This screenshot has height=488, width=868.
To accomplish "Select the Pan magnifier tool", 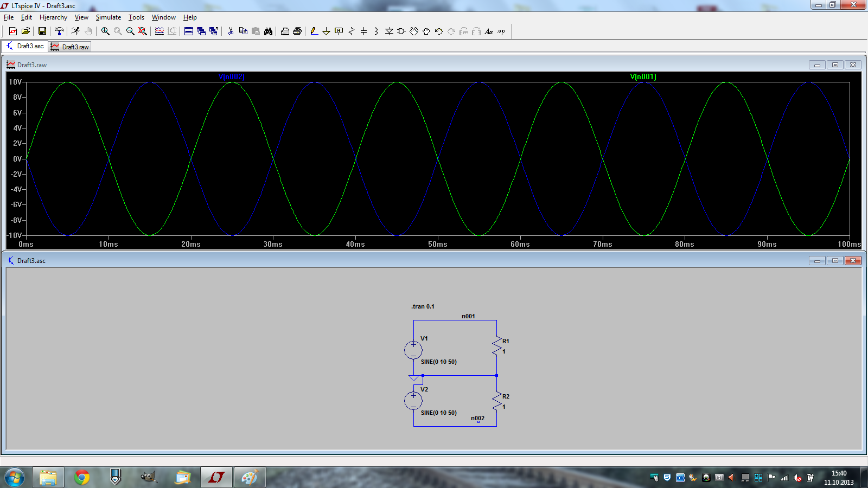I will 118,31.
